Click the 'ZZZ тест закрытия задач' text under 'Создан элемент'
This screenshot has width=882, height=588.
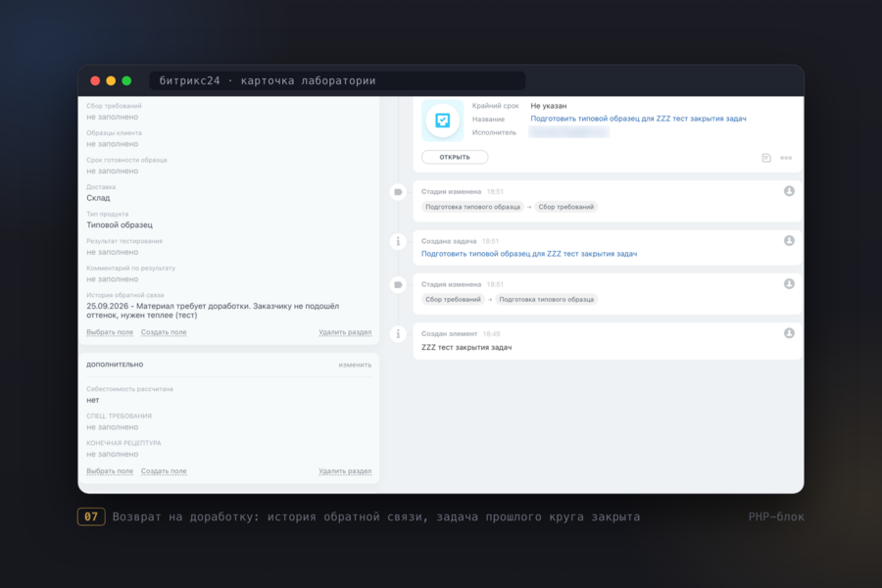pos(466,347)
